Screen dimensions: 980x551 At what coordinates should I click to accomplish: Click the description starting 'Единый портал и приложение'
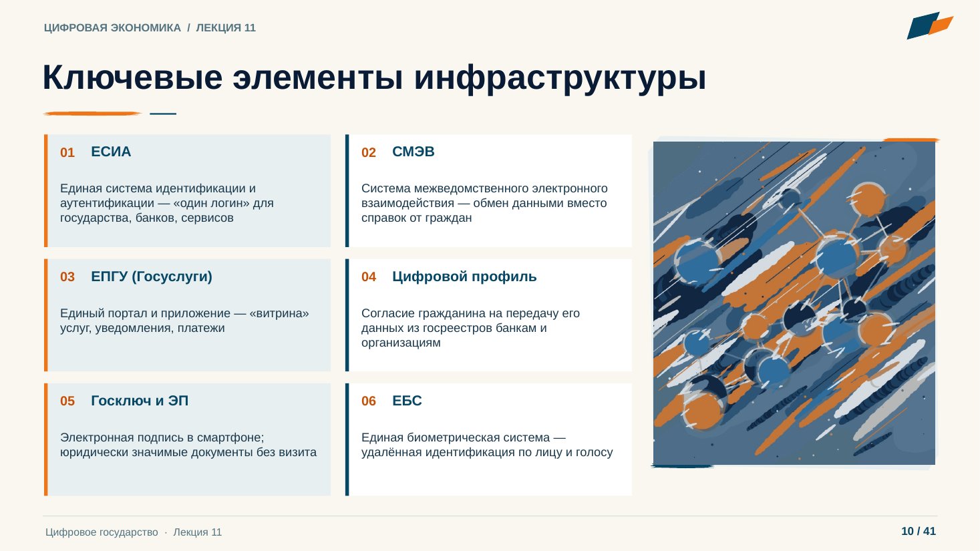(184, 321)
